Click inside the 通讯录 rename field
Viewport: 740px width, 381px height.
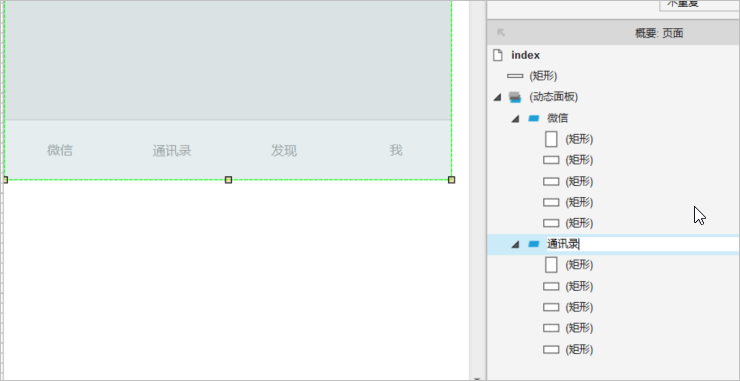click(642, 244)
